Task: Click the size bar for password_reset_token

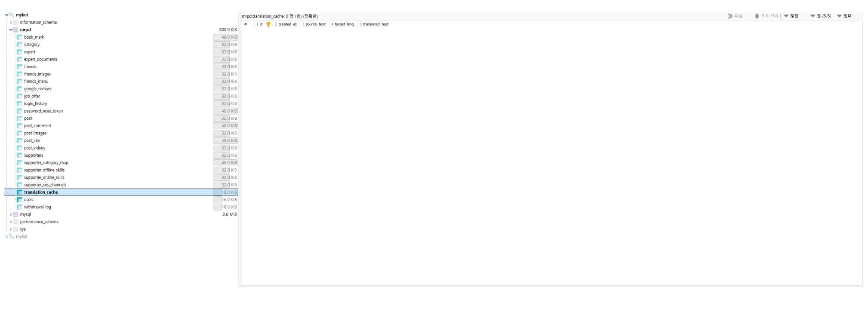Action: [225, 111]
